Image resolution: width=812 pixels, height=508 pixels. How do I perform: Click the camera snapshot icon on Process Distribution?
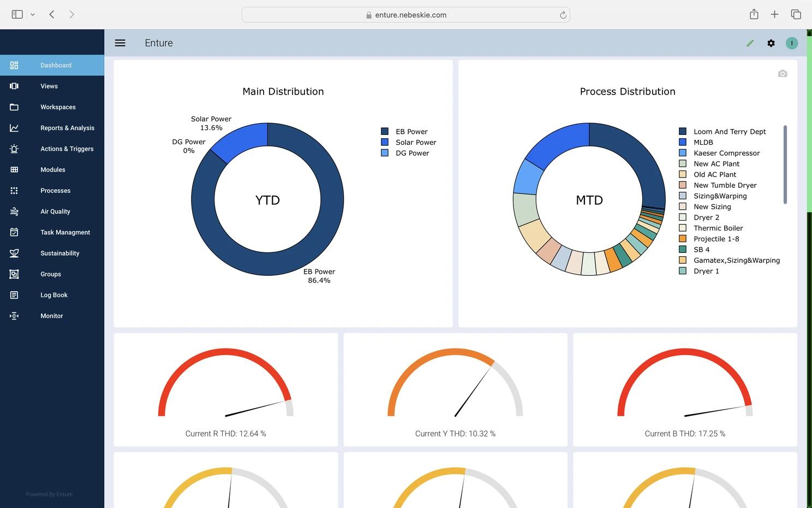point(783,73)
